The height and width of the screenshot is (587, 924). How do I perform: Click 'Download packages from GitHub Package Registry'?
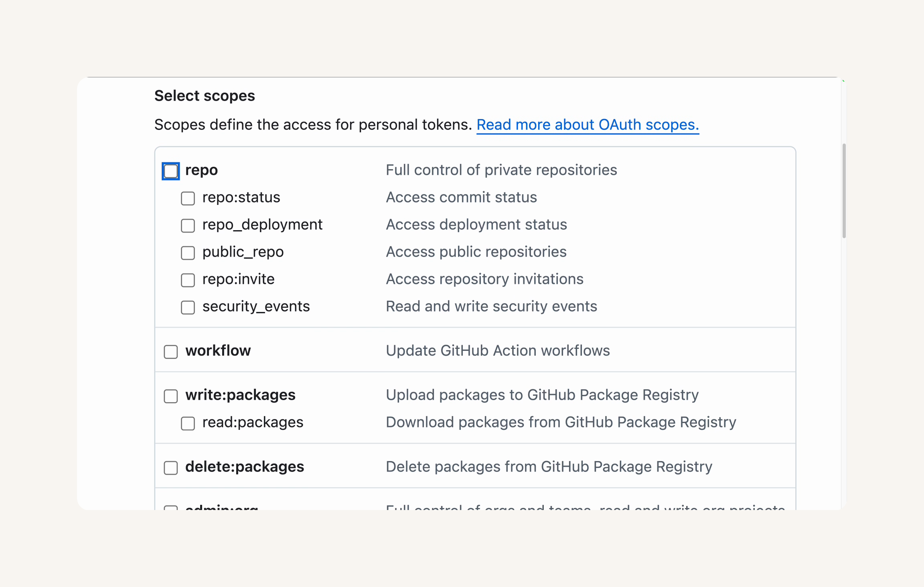pos(561,422)
